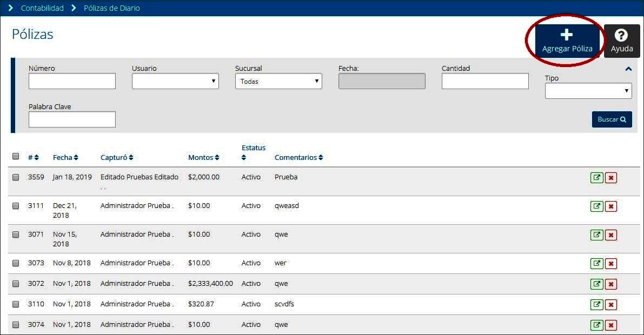Screen dimensions: 644x335
Task: Delete póliza 3559 with red X
Action: pyautogui.click(x=610, y=178)
